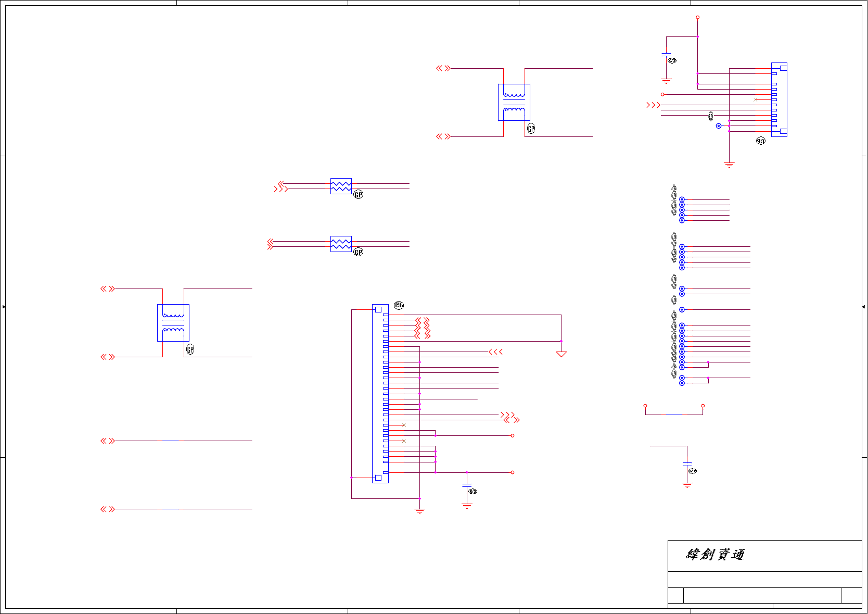
Task: Click the earth ground under the twelve-pin connector
Action: coord(729,165)
